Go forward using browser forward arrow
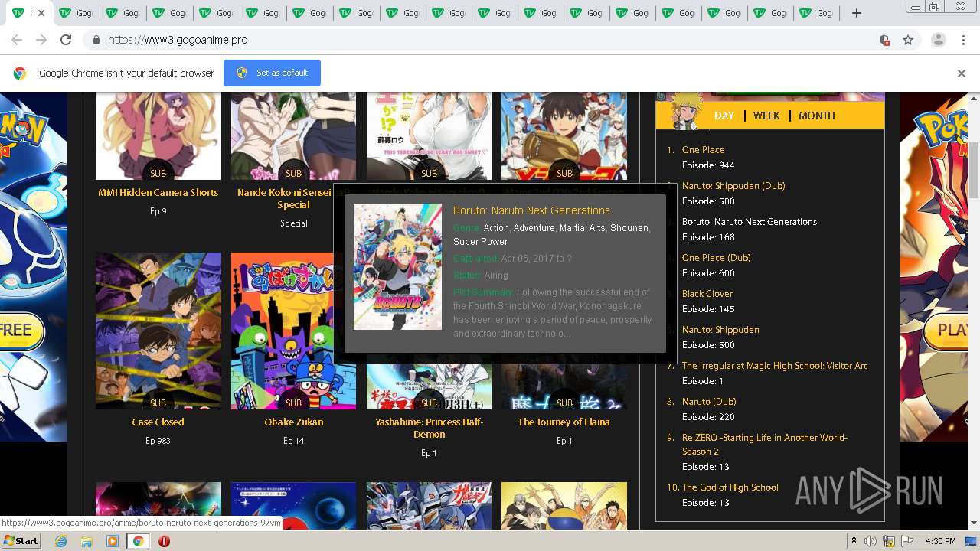Viewport: 980px width, 551px height. pos(41,40)
